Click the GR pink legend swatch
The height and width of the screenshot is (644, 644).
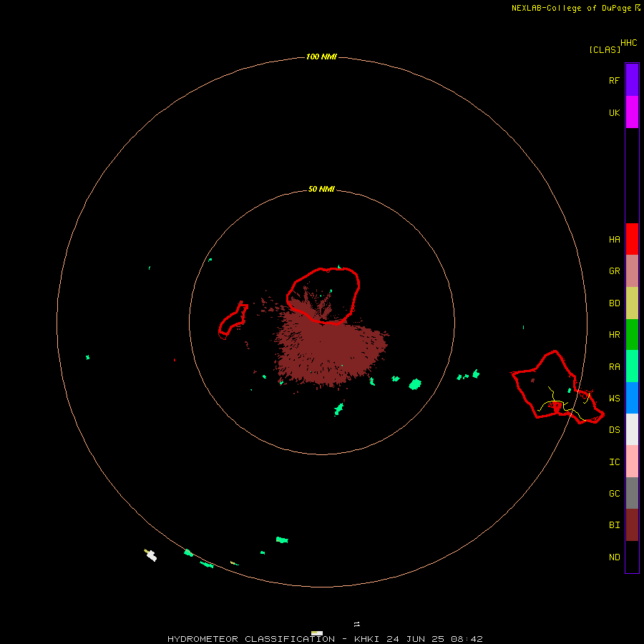tap(632, 271)
